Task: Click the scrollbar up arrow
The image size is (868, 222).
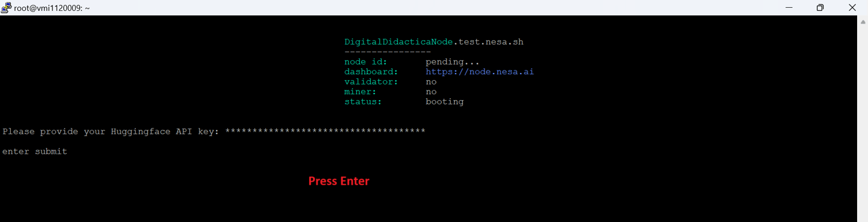Action: (x=863, y=22)
